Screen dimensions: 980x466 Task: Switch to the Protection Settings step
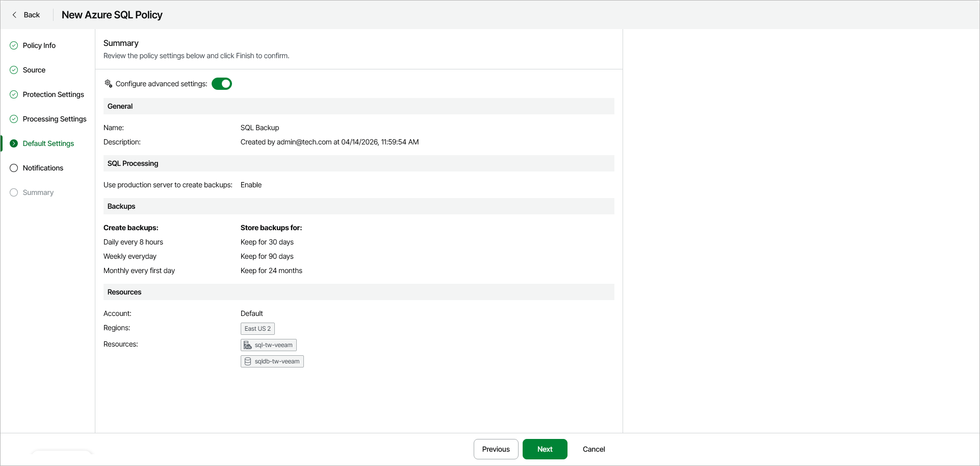pos(53,94)
